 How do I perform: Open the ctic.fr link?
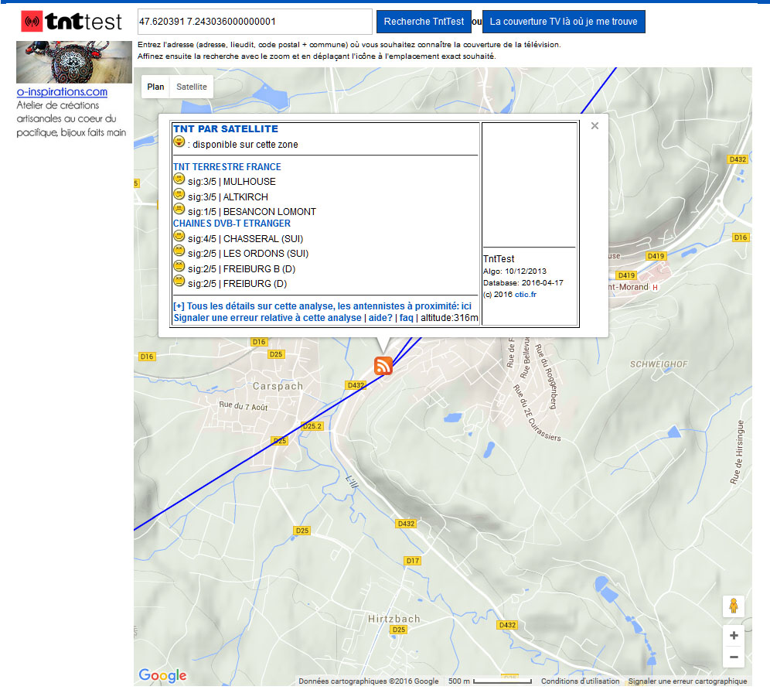coord(526,294)
